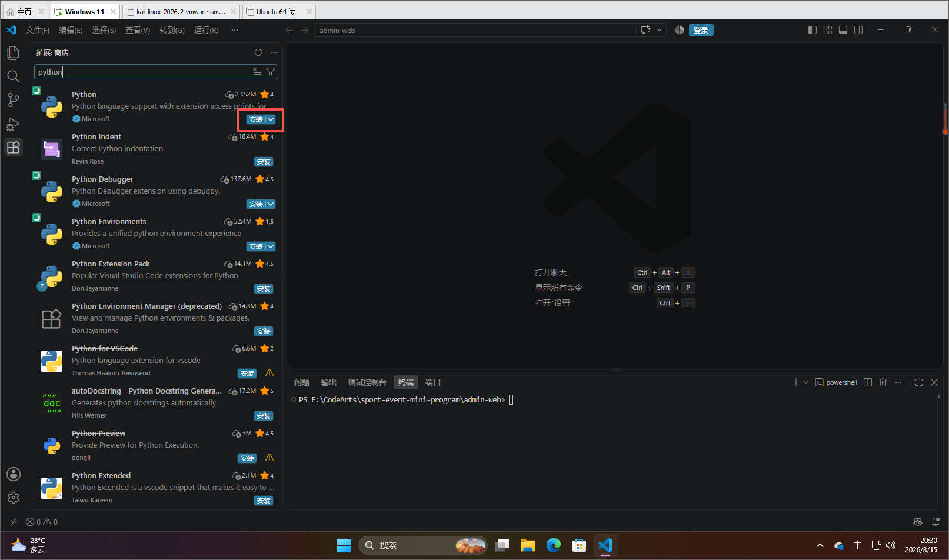The width and height of the screenshot is (949, 560).
Task: Switch to the 问题 panel tab
Action: point(302,382)
